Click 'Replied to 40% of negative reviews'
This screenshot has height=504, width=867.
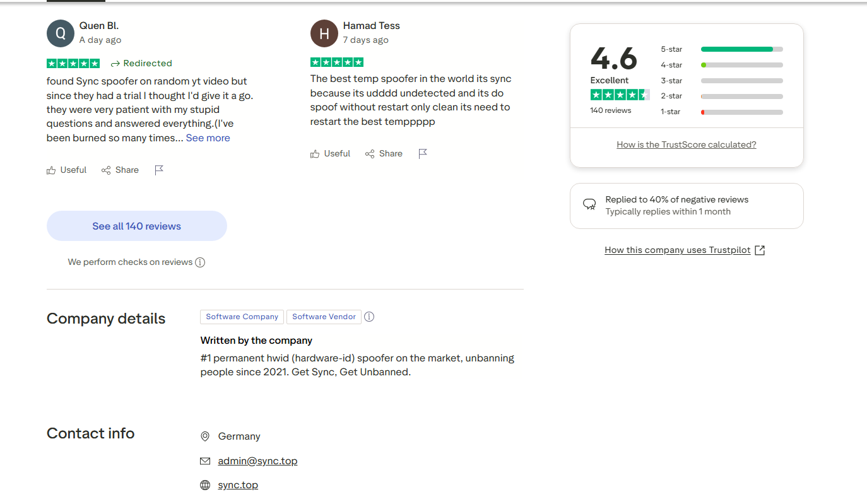point(677,200)
